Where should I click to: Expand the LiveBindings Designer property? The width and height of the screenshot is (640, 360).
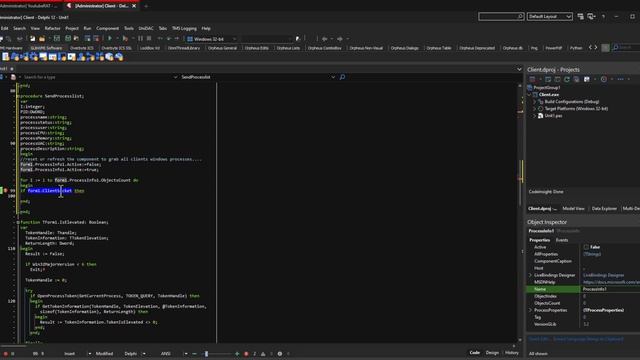click(531, 275)
